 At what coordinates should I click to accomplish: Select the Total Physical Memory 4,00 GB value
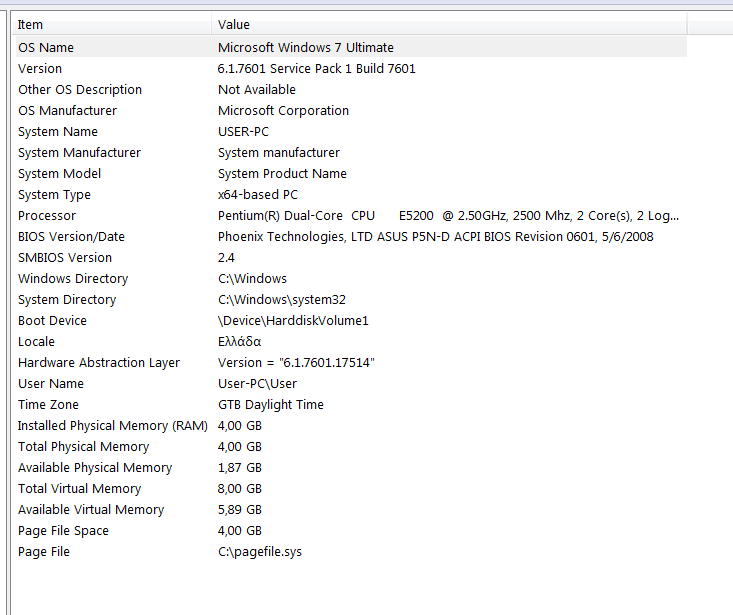tap(239, 447)
